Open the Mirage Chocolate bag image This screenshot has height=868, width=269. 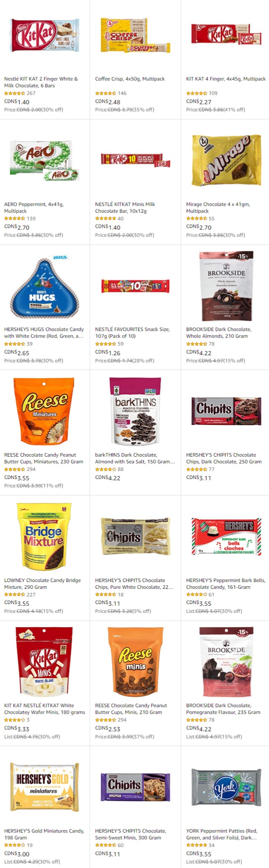226,161
